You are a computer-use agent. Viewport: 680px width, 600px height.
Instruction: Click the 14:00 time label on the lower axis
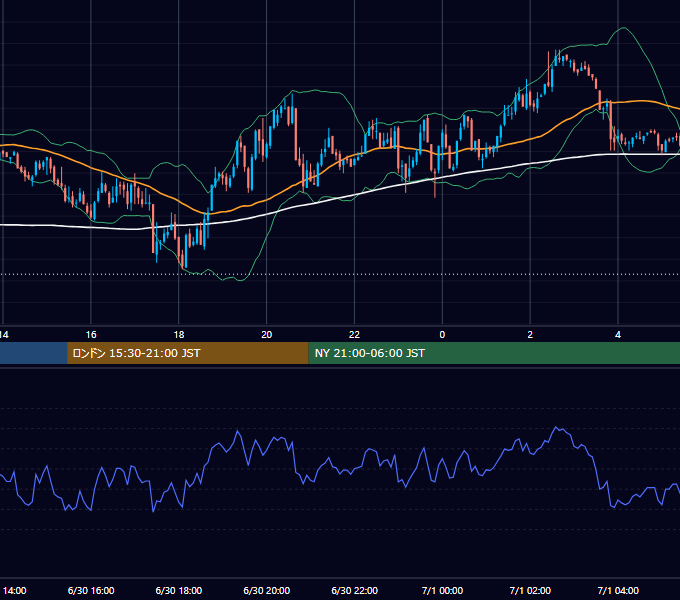pyautogui.click(x=14, y=590)
